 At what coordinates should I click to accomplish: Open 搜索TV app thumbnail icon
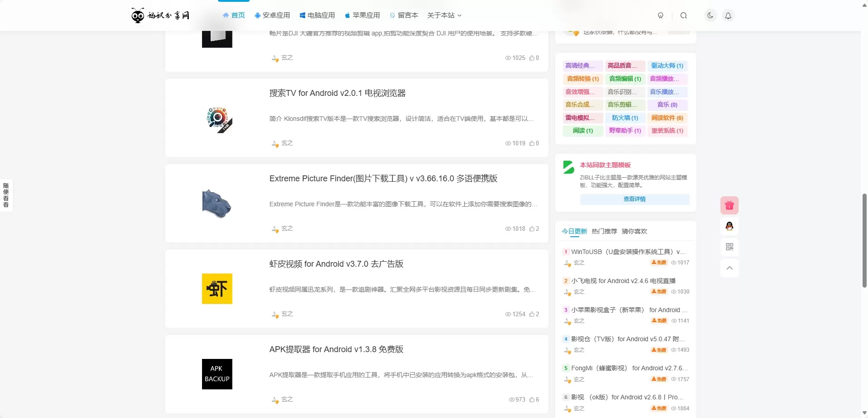217,118
